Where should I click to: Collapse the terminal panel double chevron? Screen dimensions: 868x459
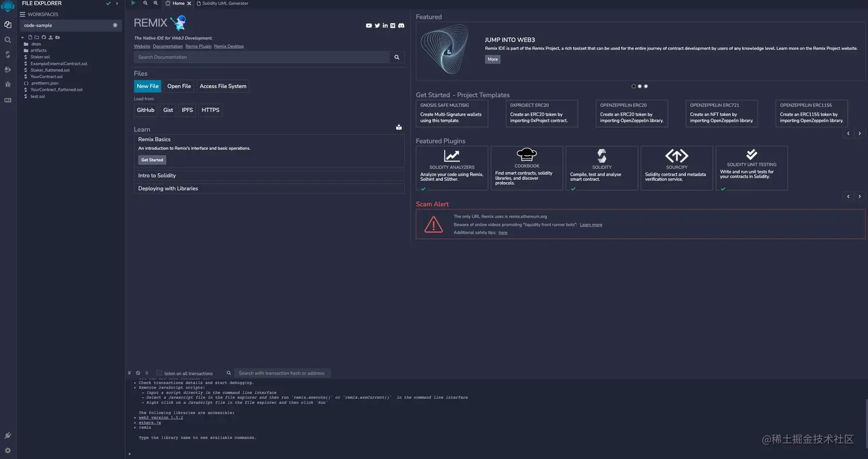(x=129, y=373)
